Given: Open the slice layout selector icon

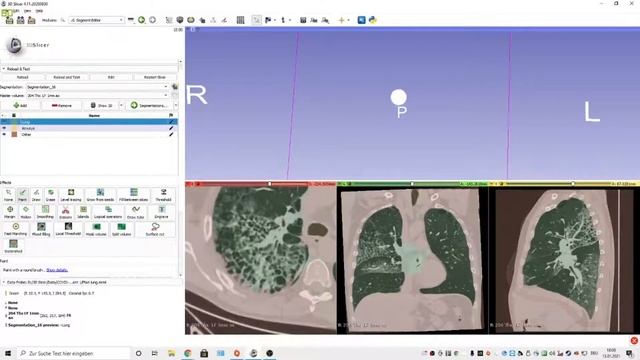Looking at the screenshot, I should pyautogui.click(x=240, y=20).
